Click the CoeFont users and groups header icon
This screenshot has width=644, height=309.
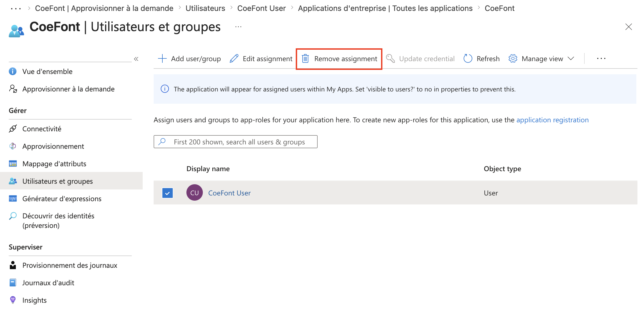tap(16, 31)
